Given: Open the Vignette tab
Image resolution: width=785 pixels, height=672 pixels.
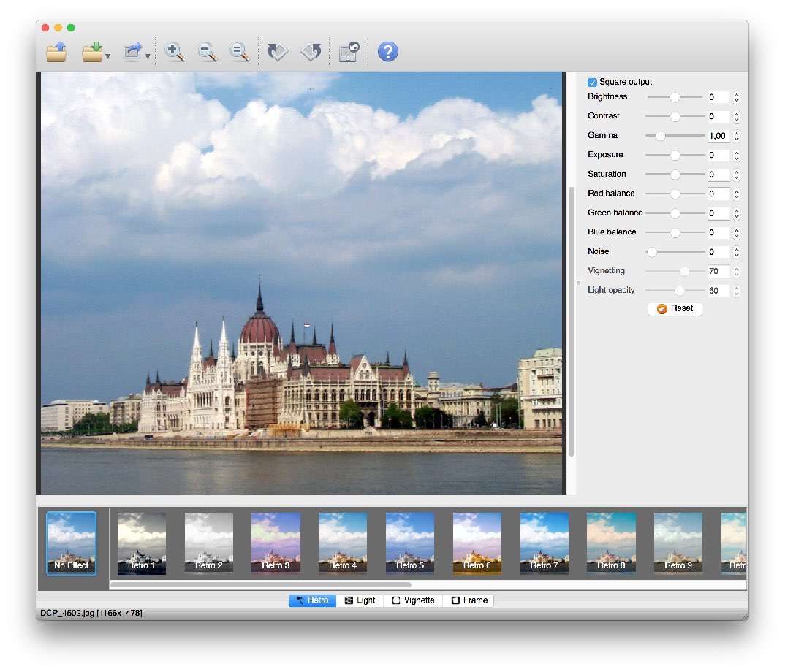Looking at the screenshot, I should click(413, 600).
